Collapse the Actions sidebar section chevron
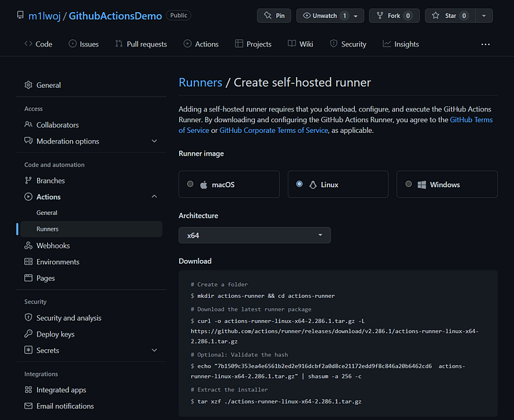Screen dimensions: 514x420 [154, 196]
